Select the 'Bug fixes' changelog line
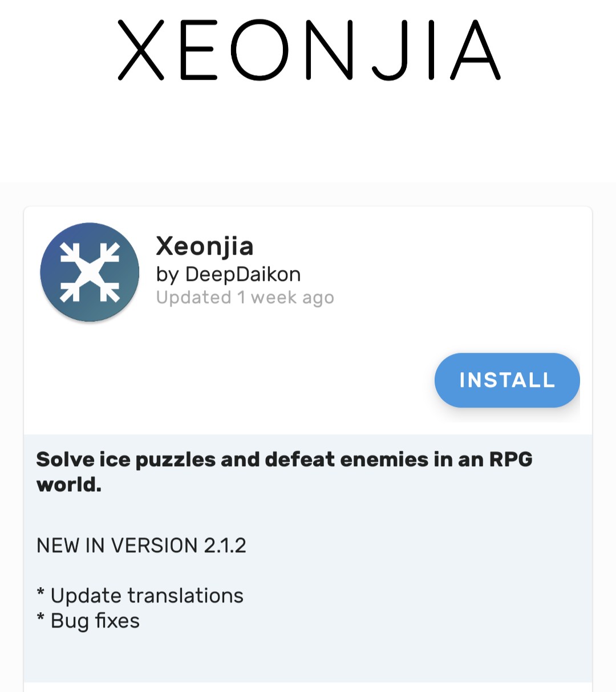Viewport: 616px width, 692px height. pyautogui.click(x=95, y=621)
